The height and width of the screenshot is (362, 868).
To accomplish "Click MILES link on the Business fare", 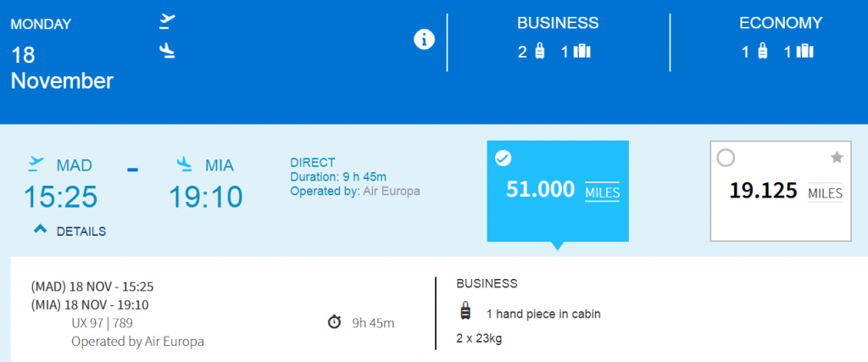I will [x=603, y=193].
